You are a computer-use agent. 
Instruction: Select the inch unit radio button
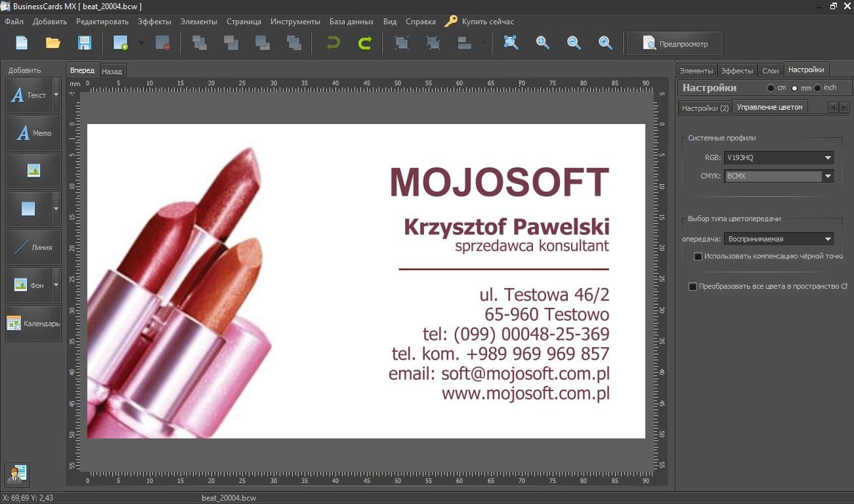point(818,88)
